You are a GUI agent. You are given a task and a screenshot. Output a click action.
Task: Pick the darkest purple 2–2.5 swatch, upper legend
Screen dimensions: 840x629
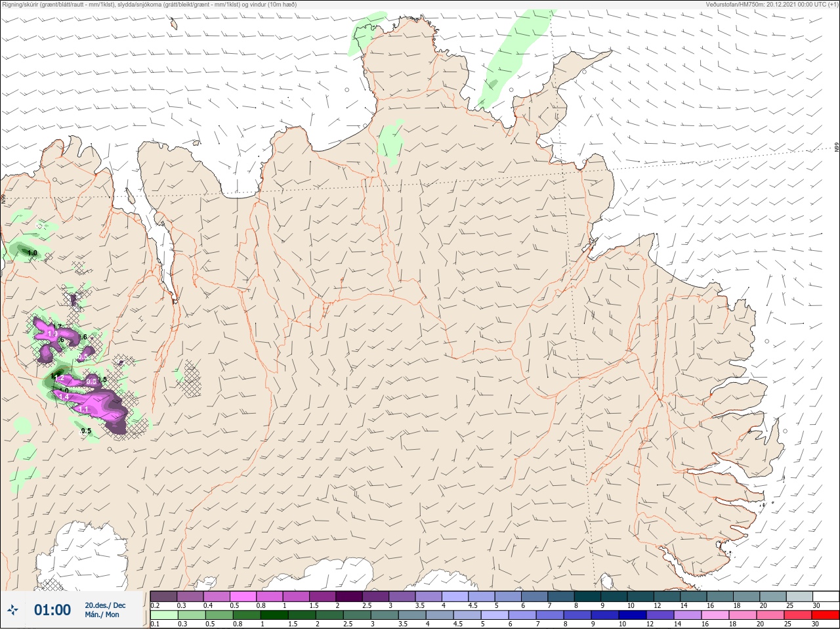(x=350, y=596)
